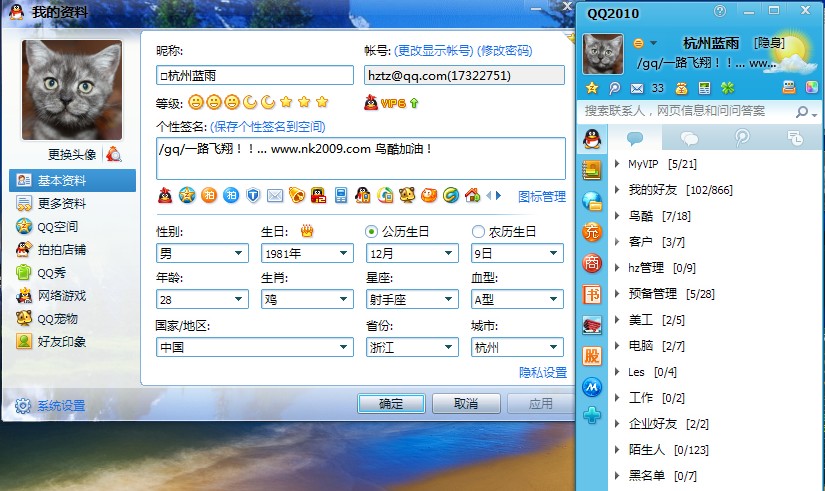Click the 取消 button
Viewport: 825px width, 491px height.
tap(466, 404)
